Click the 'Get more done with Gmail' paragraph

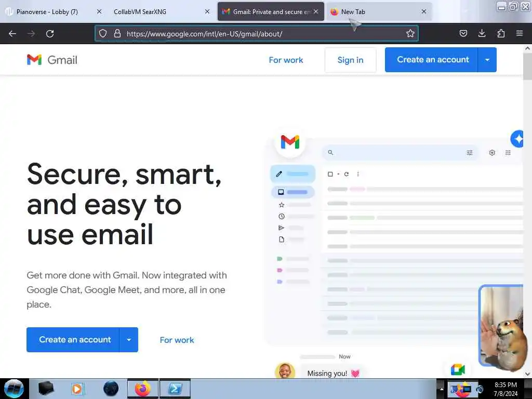click(x=127, y=290)
